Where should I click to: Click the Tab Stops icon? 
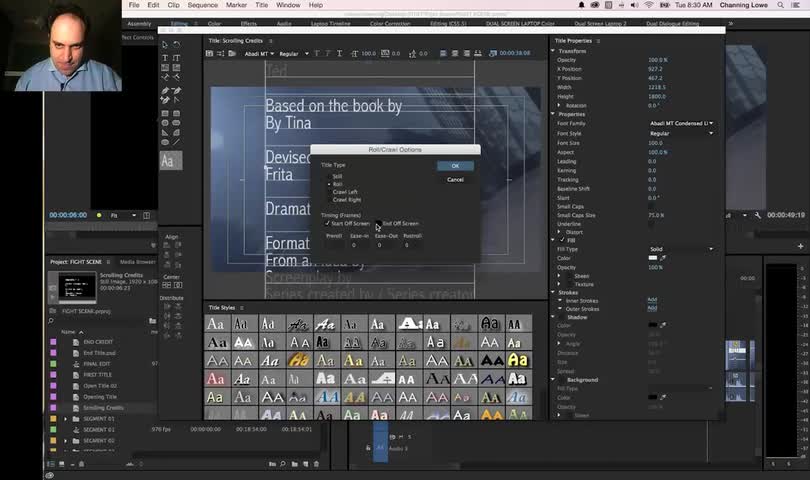point(478,53)
